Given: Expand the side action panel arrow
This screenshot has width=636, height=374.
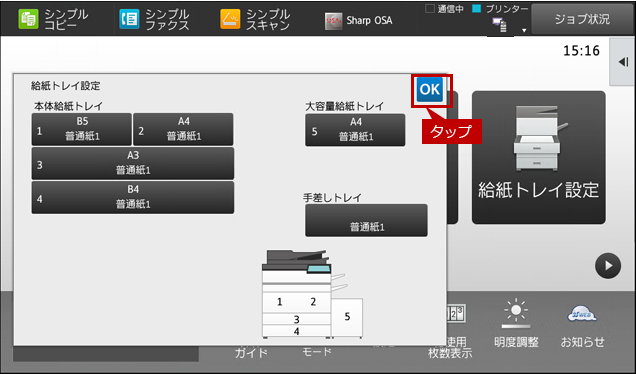Looking at the screenshot, I should pos(623,62).
